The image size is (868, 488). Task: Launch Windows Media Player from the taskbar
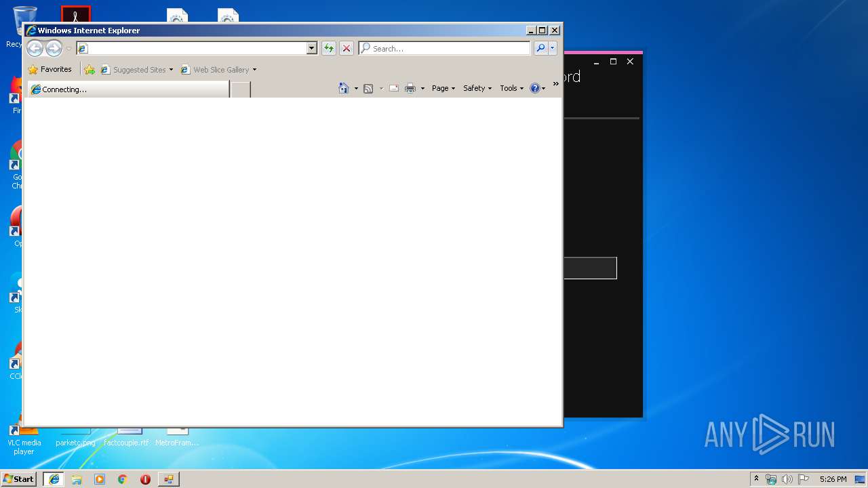[x=100, y=479]
